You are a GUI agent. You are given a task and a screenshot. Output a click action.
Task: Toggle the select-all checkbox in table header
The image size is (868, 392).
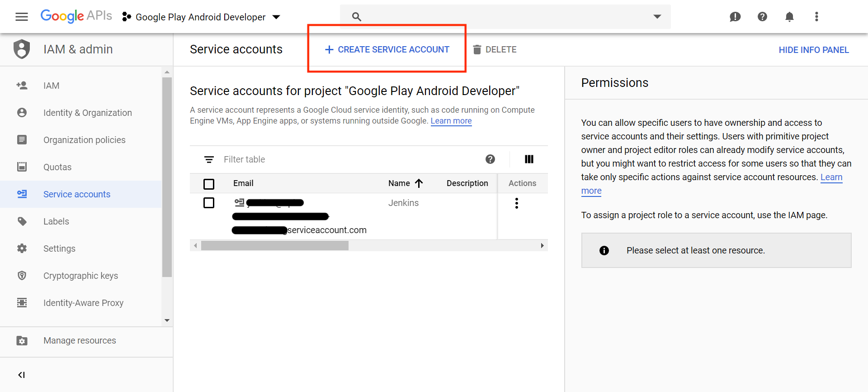click(209, 184)
